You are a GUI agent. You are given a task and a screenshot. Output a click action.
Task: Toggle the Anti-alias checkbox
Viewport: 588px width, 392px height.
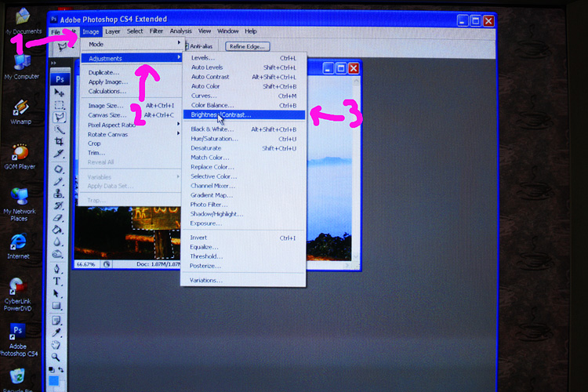[187, 46]
